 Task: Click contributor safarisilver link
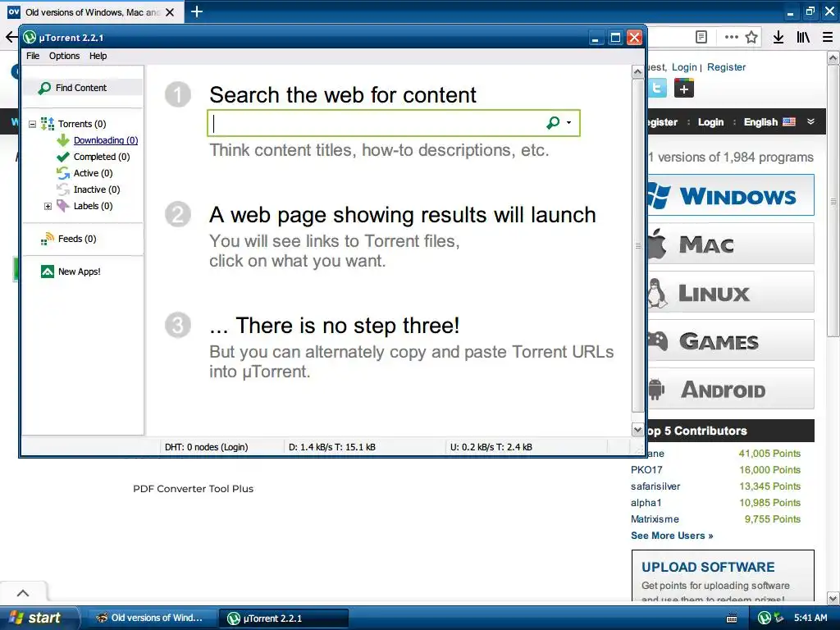(655, 486)
